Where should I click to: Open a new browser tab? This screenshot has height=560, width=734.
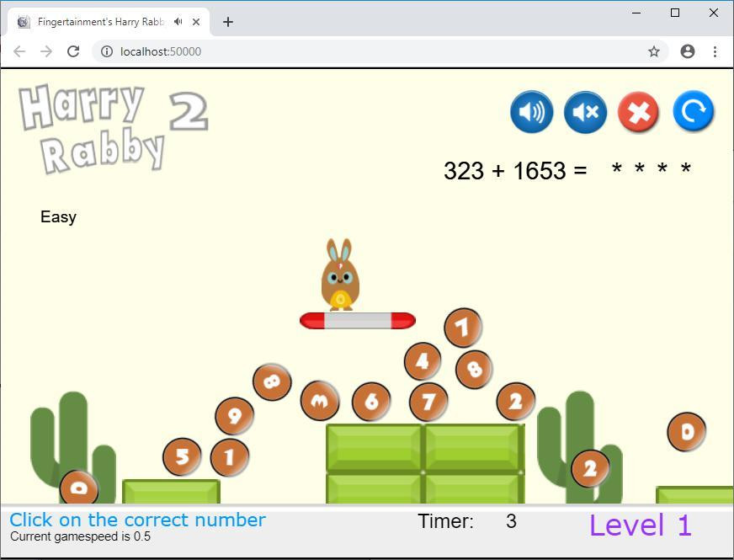[x=228, y=22]
